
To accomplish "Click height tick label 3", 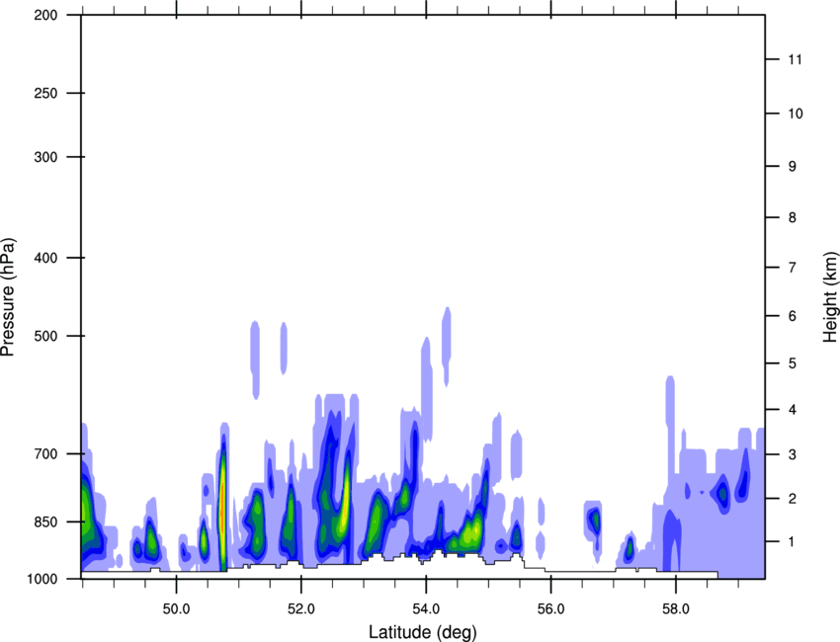I will pos(793,454).
